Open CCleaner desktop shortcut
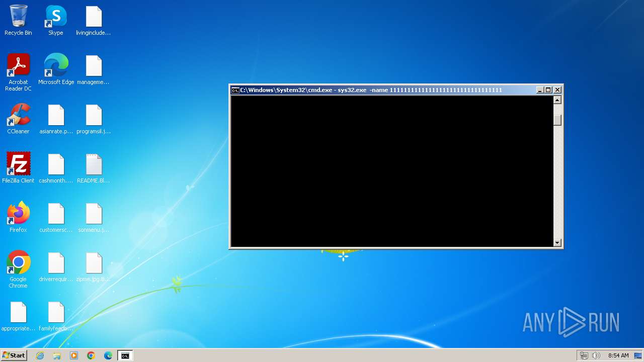This screenshot has height=362, width=644. point(18,119)
